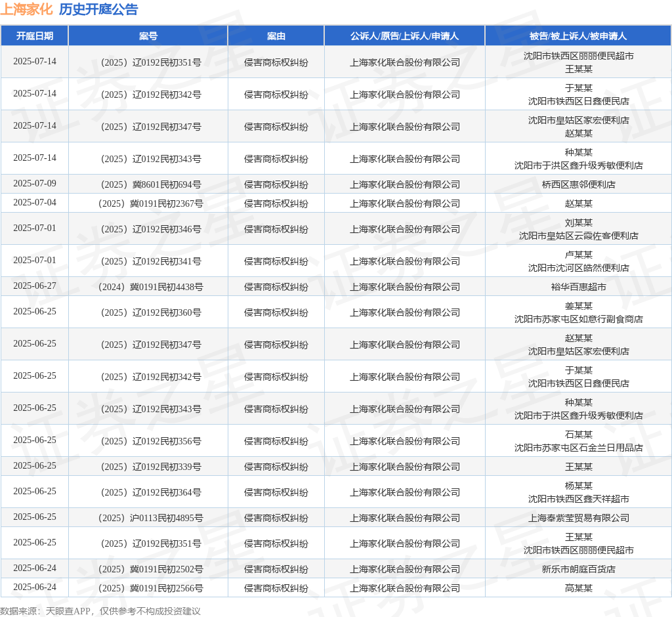The height and width of the screenshot is (617, 672).
Task: Select defendant 杨某某
Action: tap(578, 486)
